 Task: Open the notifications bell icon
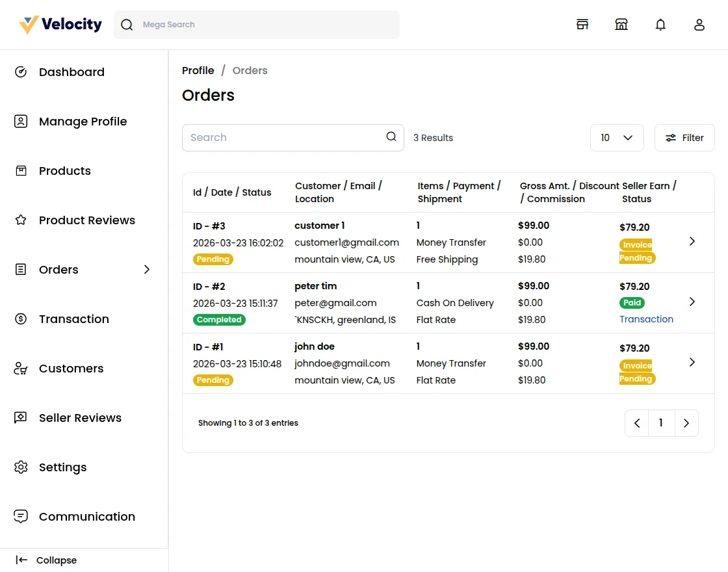point(660,24)
